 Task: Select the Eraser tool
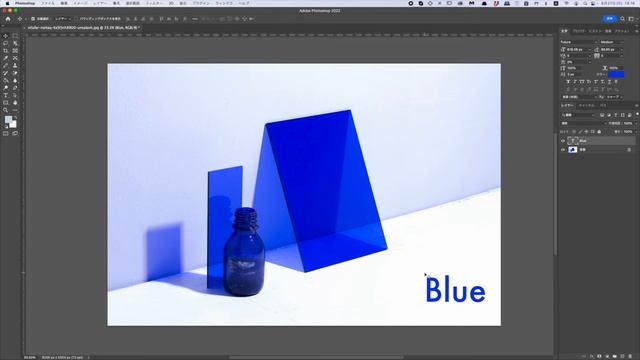(15, 73)
